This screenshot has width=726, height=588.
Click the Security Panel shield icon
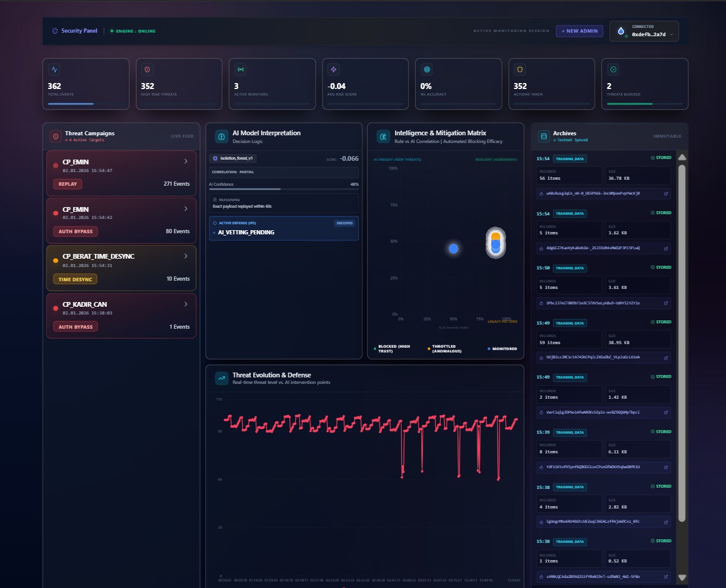[55, 31]
